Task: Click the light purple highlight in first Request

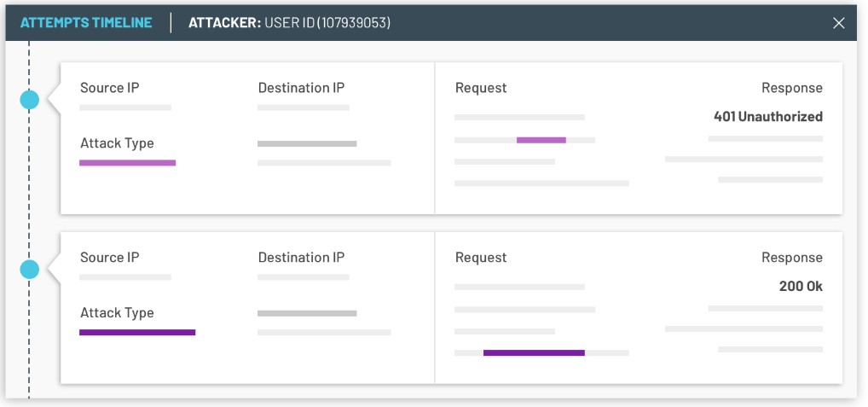Action: 541,140
